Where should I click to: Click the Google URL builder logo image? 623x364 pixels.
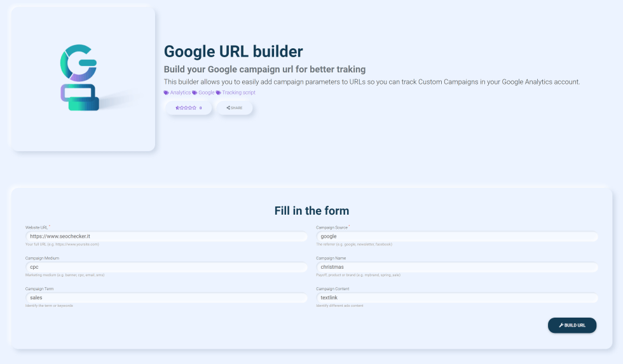click(x=83, y=79)
